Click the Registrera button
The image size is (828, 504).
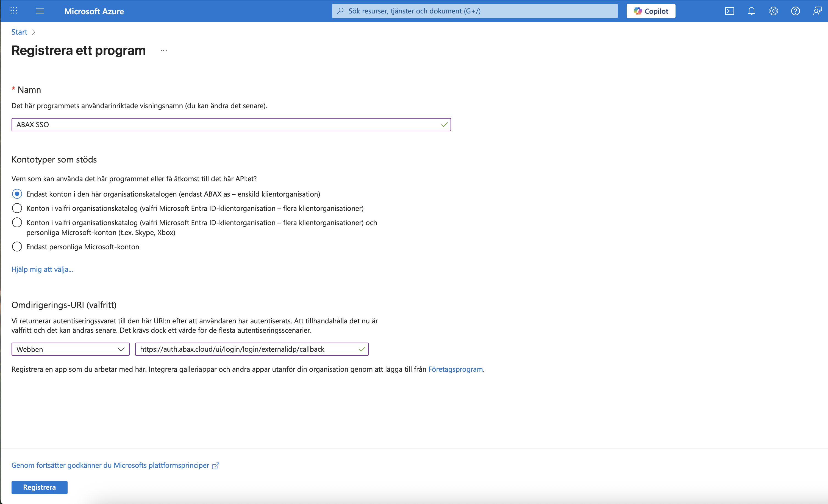39,487
